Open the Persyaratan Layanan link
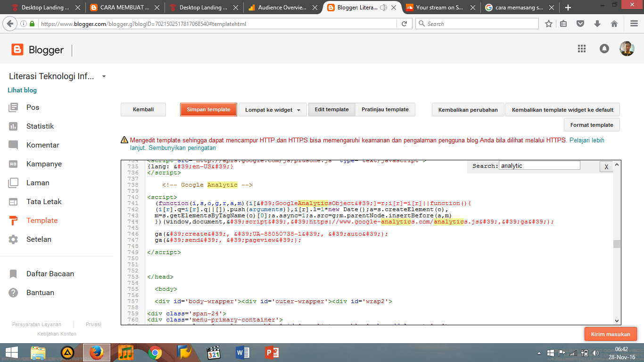Screen dimensions: 644x362 37,324
